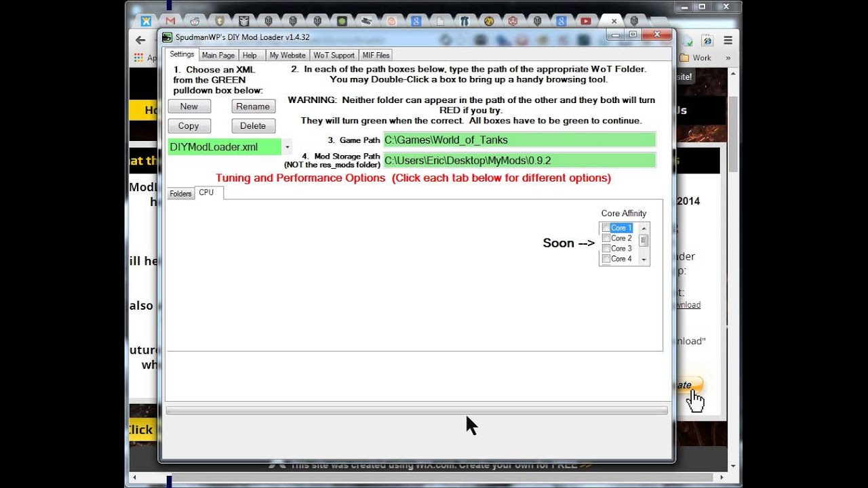Click the Rename button
The width and height of the screenshot is (868, 488).
pos(253,106)
